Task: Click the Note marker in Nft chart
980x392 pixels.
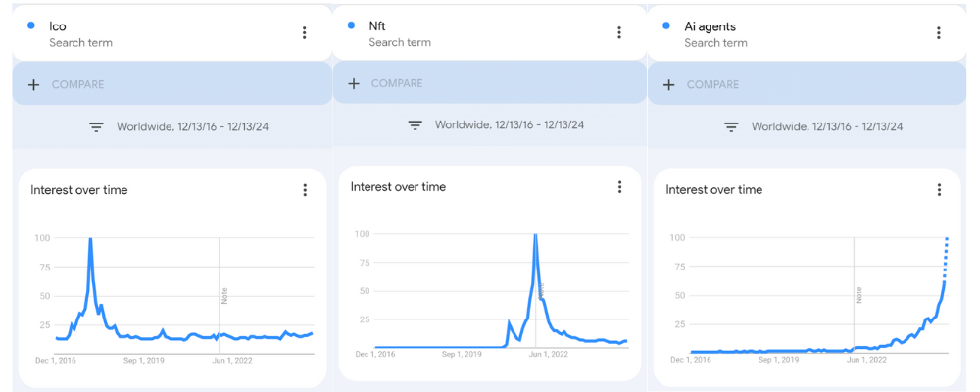Action: pos(541,291)
